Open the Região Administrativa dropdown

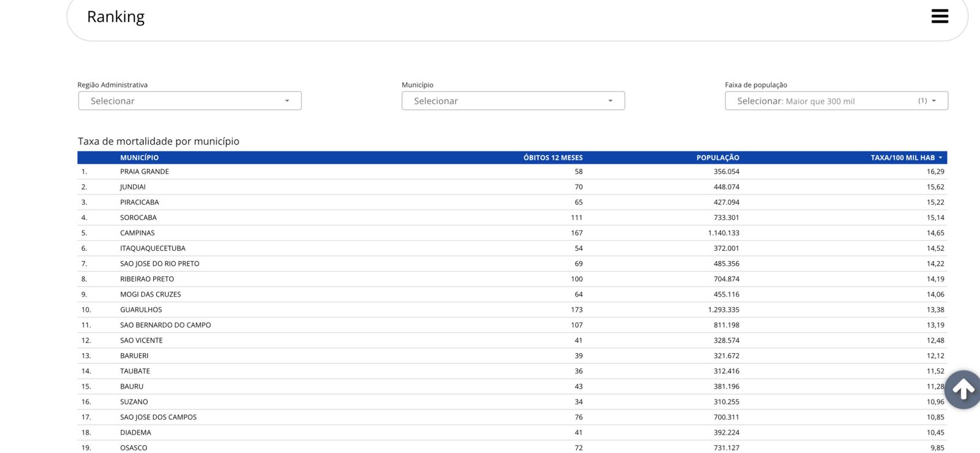[x=190, y=101]
